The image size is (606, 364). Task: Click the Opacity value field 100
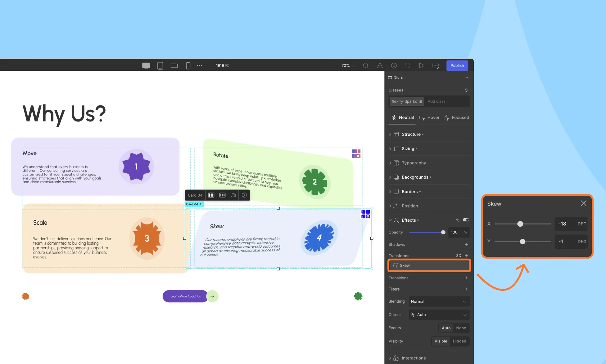point(459,232)
